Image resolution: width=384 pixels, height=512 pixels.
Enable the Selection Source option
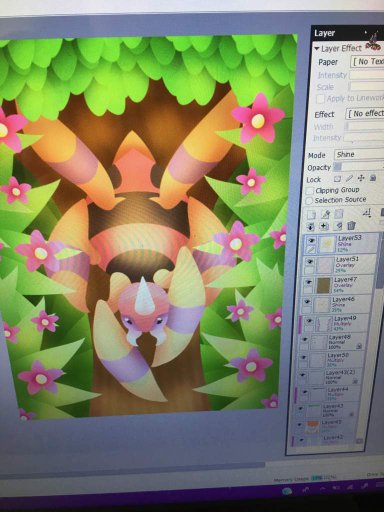coord(309,200)
